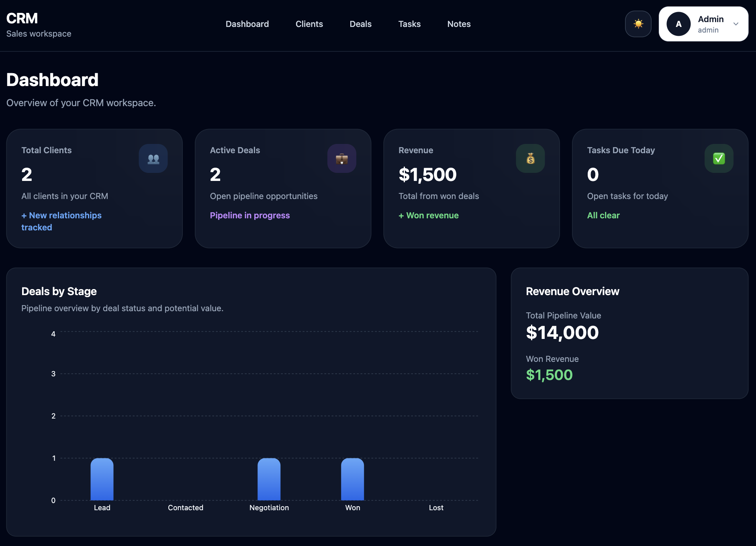Open the Deals navigation item

pyautogui.click(x=361, y=24)
